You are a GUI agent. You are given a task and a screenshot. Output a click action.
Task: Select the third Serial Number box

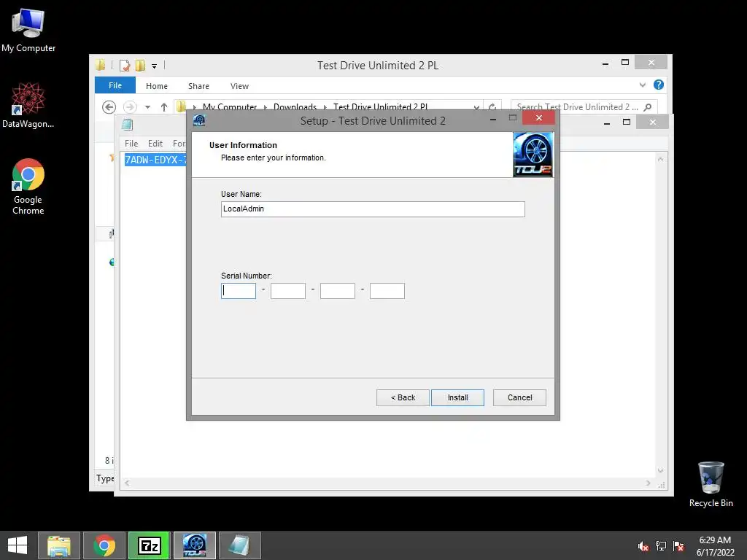pos(337,291)
